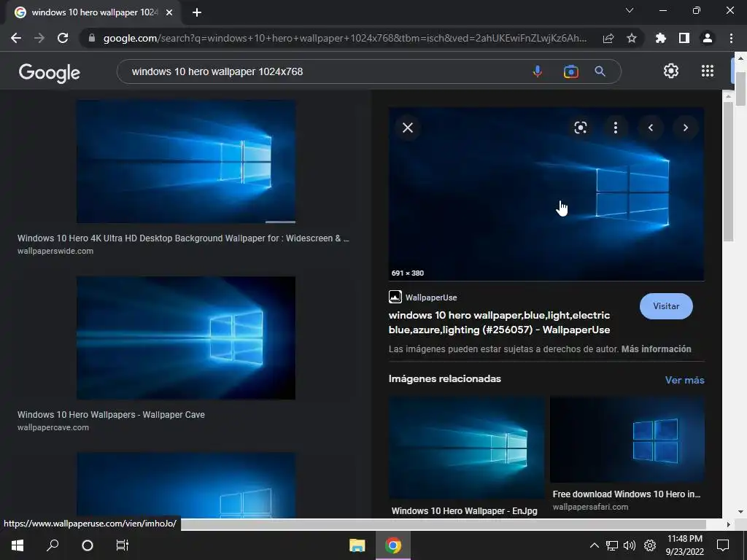Open Cortana circle icon
The height and width of the screenshot is (560, 747).
88,545
